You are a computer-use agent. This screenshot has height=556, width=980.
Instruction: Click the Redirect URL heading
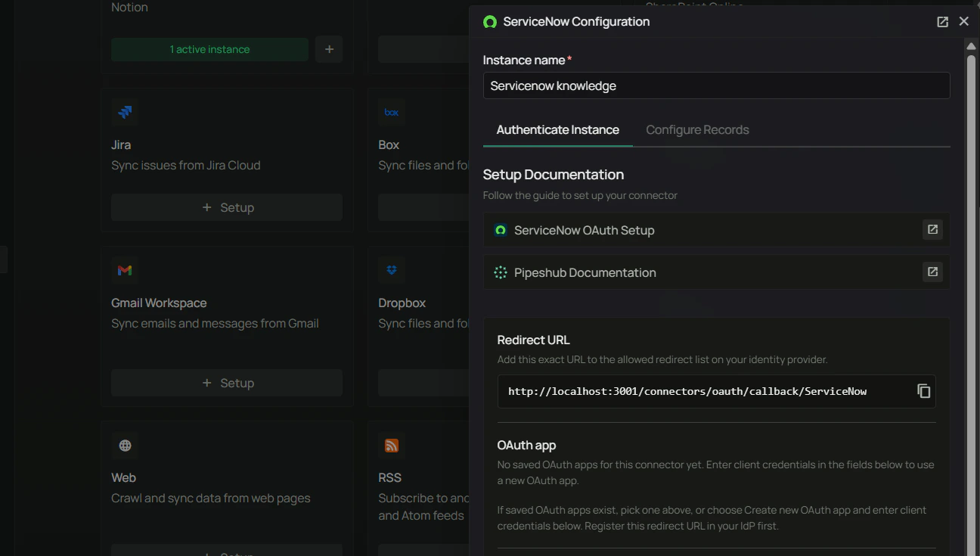tap(534, 340)
